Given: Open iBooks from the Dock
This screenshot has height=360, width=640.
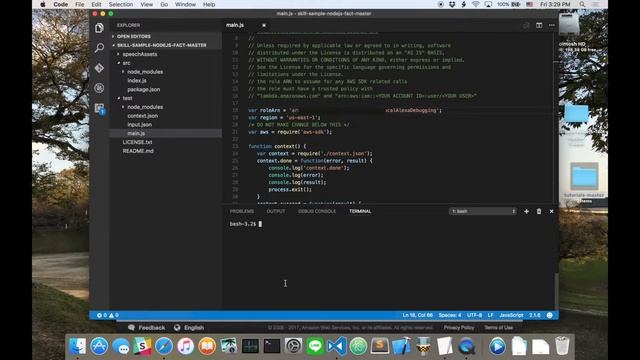Looking at the screenshot, I should coord(207,346).
